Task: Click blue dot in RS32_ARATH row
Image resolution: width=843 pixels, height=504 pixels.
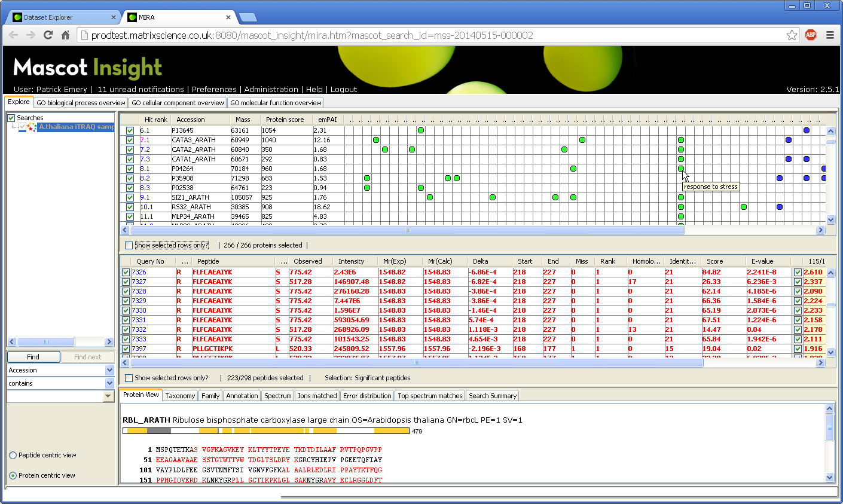Action: pos(780,207)
